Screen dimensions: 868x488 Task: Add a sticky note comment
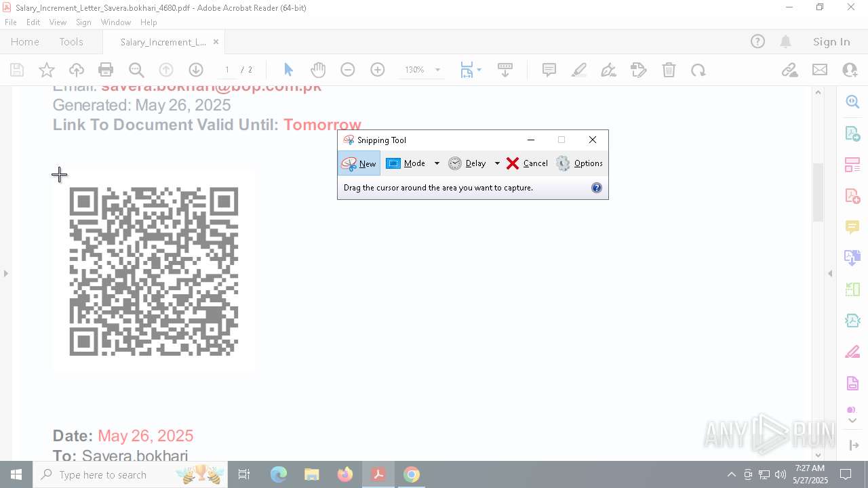[x=549, y=70]
